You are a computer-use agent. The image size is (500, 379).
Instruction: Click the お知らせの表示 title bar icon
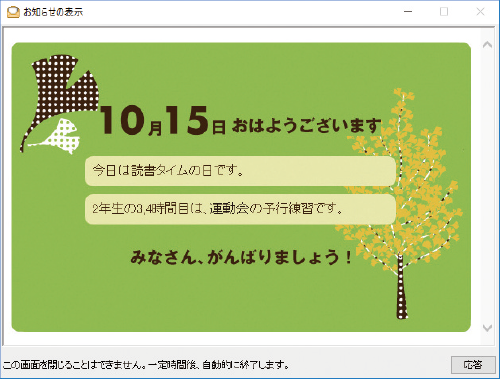13,12
